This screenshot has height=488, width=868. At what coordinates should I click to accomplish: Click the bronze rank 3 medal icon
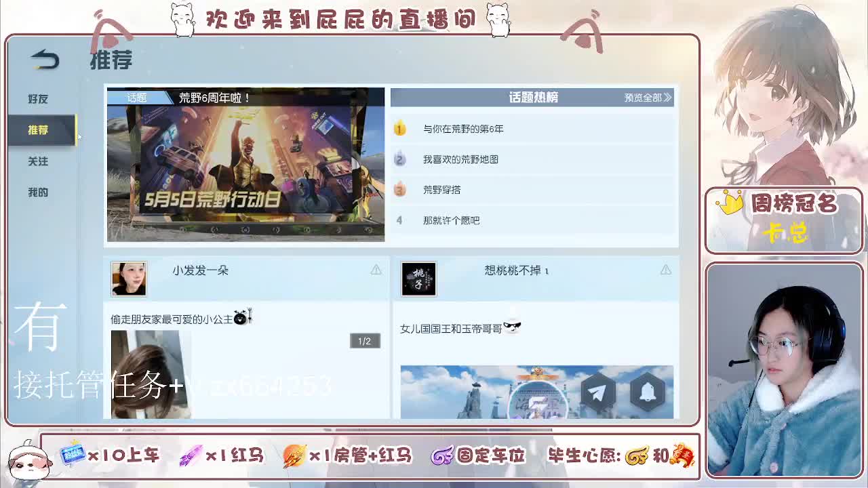click(x=399, y=189)
